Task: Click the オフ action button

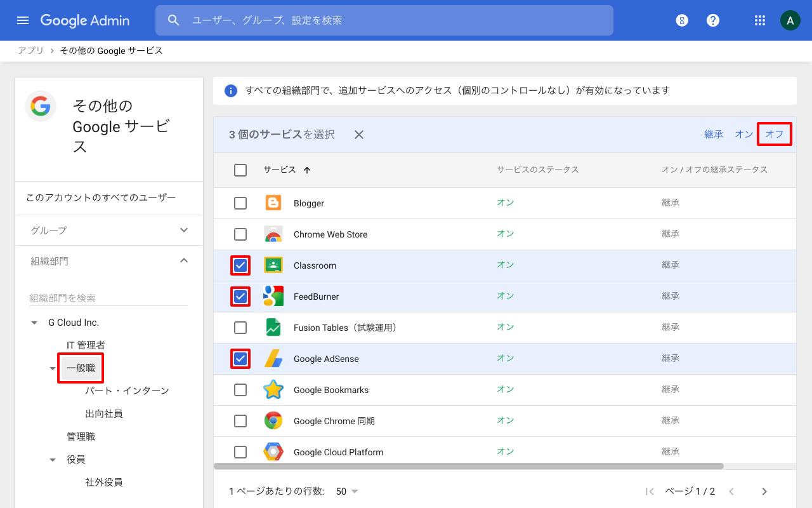Action: tap(775, 135)
